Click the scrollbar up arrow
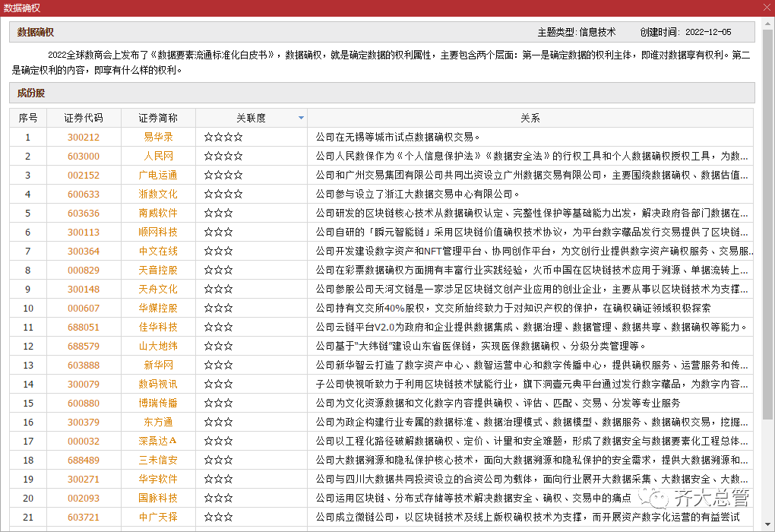The height and width of the screenshot is (532, 775). (x=768, y=24)
